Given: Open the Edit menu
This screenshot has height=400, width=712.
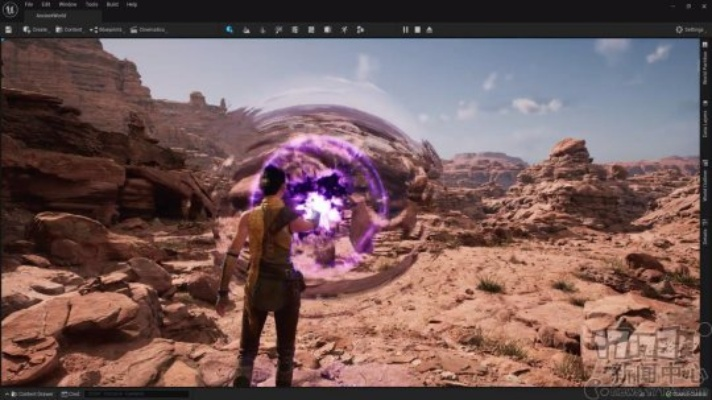Looking at the screenshot, I should pyautogui.click(x=46, y=5).
